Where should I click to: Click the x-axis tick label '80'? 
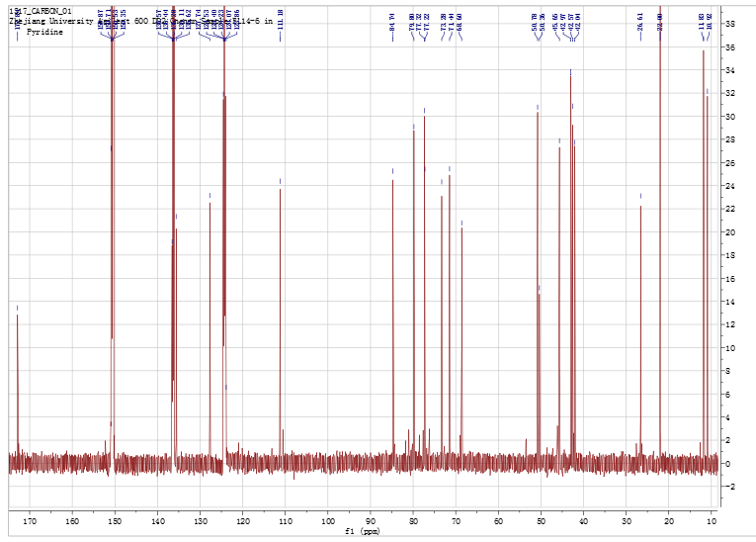(x=413, y=521)
